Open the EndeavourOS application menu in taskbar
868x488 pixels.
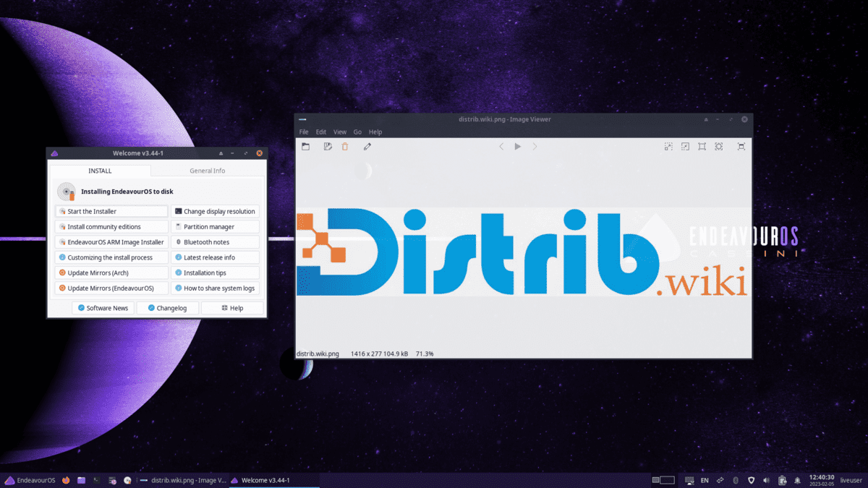pos(30,480)
